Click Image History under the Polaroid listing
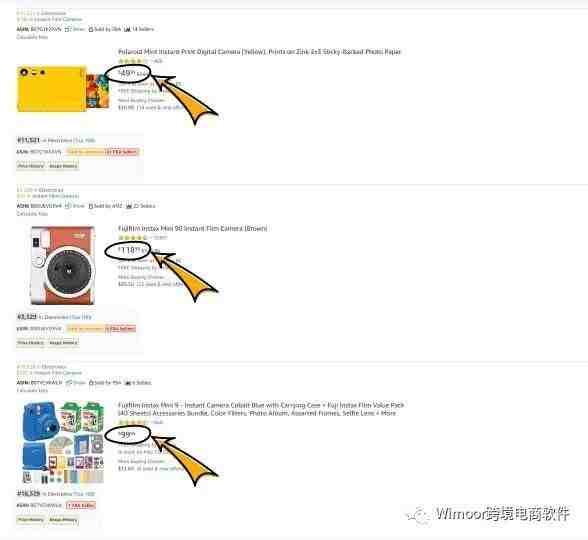The image size is (588, 540). (x=63, y=166)
